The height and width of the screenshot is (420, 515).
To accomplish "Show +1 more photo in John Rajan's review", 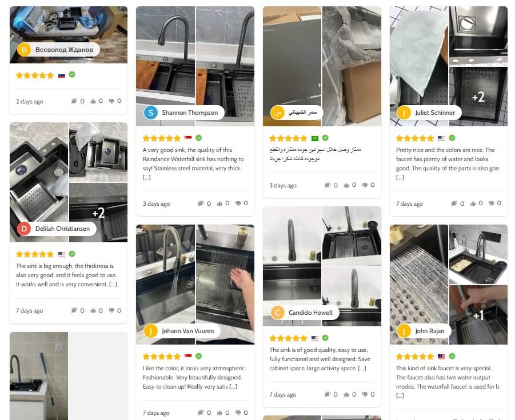I will pos(478,315).
